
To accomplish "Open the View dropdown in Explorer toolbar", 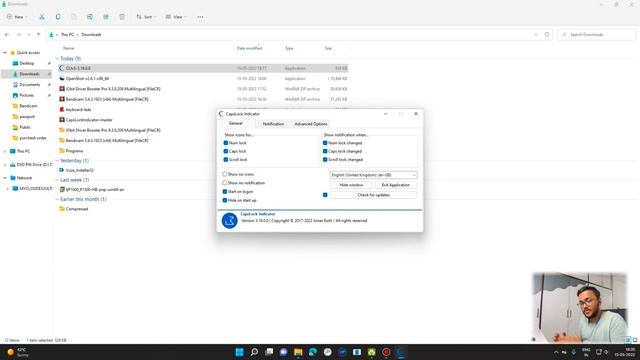I will point(176,17).
